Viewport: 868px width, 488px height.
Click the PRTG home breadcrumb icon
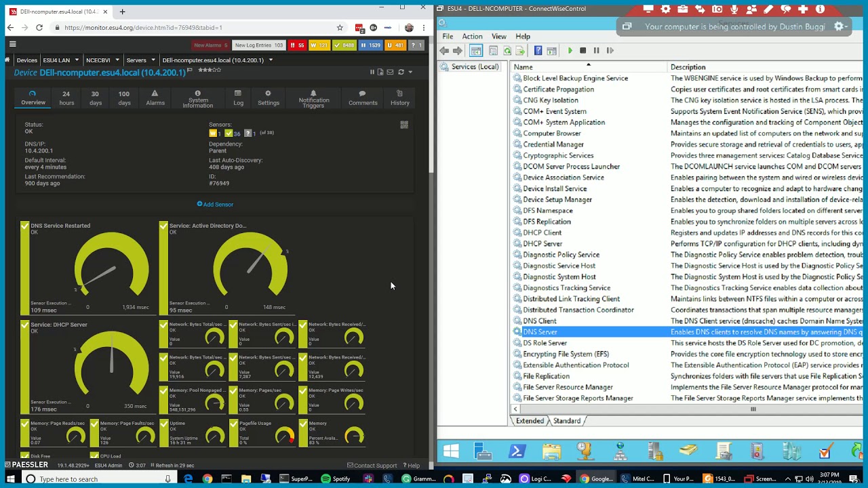[x=7, y=60]
